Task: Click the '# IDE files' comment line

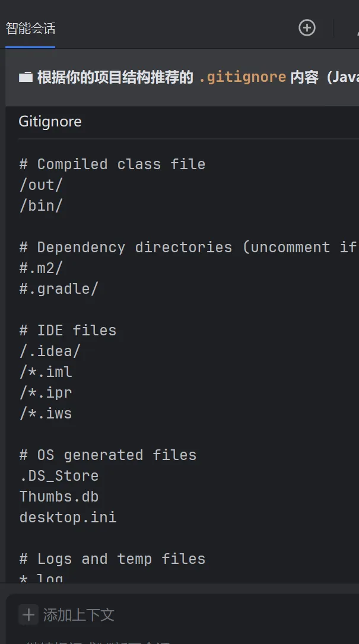Action: coord(68,330)
